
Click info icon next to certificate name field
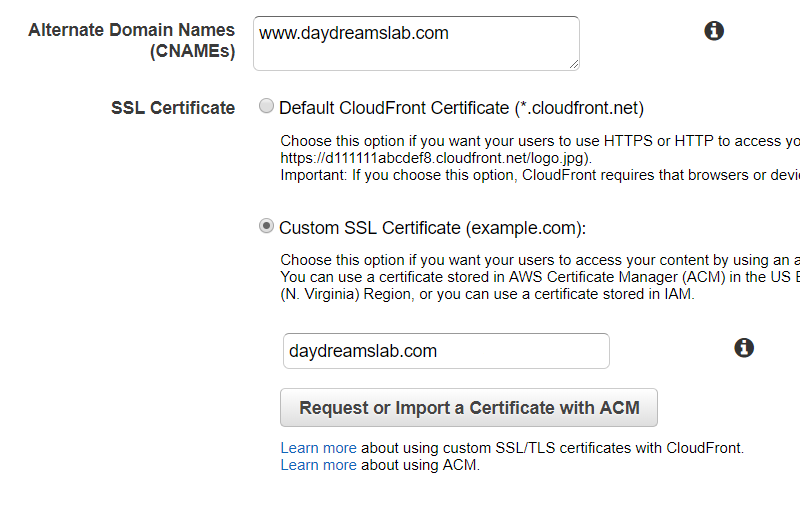click(743, 348)
